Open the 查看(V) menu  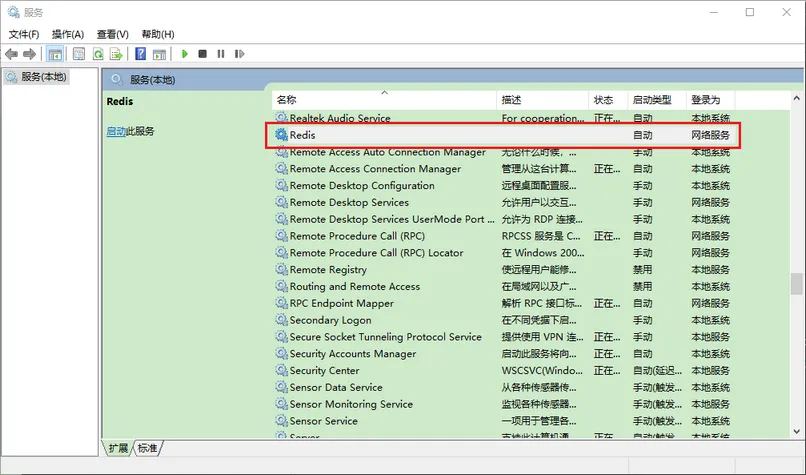(111, 34)
